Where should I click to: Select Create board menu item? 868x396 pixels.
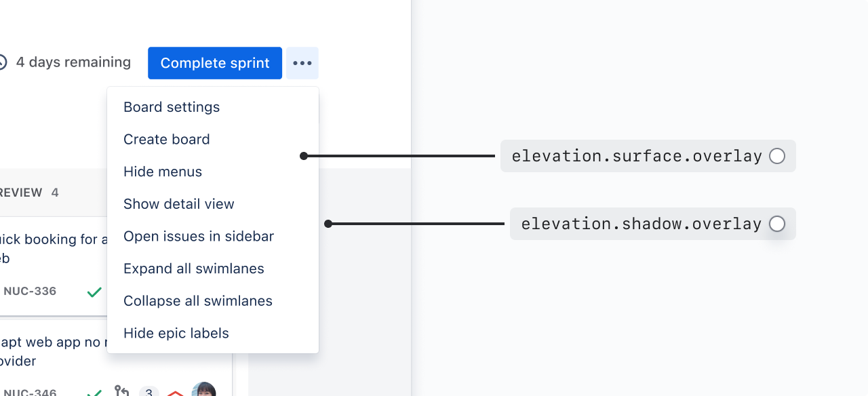click(167, 140)
